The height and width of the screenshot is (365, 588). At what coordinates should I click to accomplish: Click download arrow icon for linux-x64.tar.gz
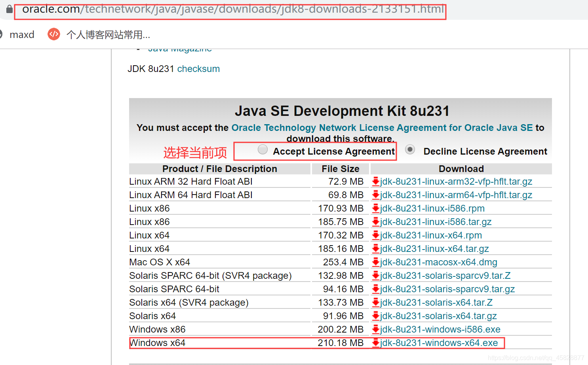(x=376, y=249)
